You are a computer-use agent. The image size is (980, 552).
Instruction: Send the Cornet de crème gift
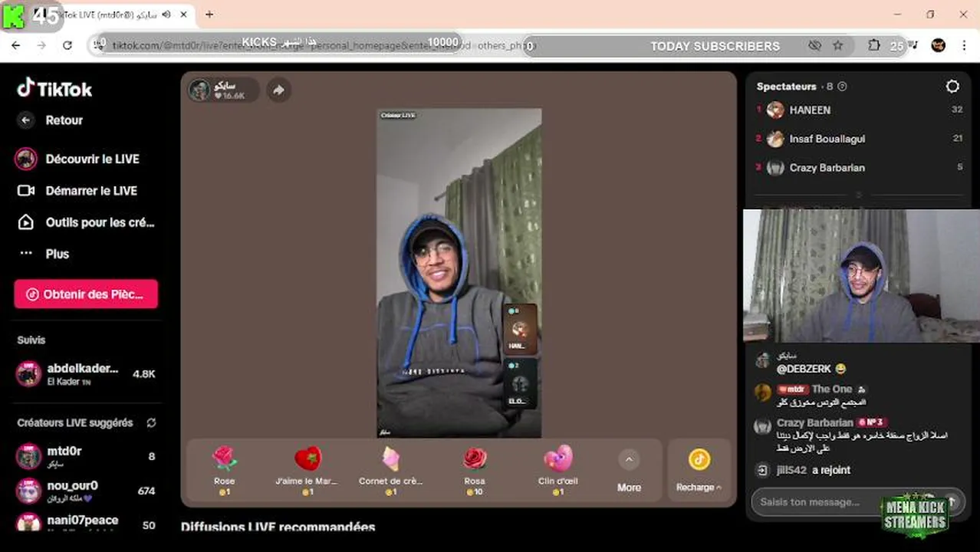point(390,471)
